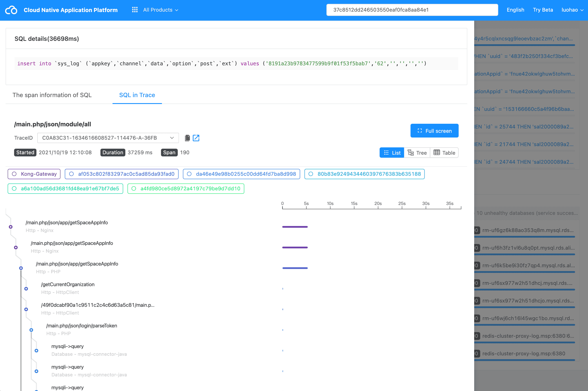
Task: Copy the TraceID with the copy icon
Action: (187, 138)
